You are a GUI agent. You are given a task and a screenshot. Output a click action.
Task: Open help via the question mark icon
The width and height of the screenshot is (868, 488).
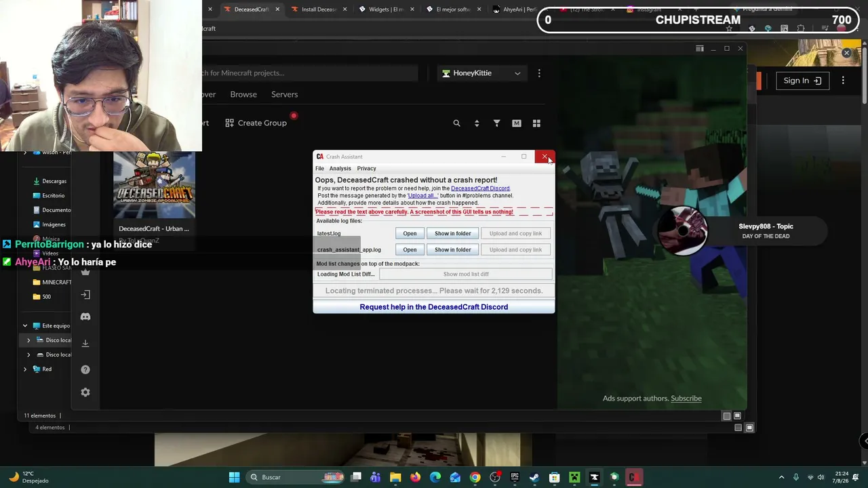point(85,369)
